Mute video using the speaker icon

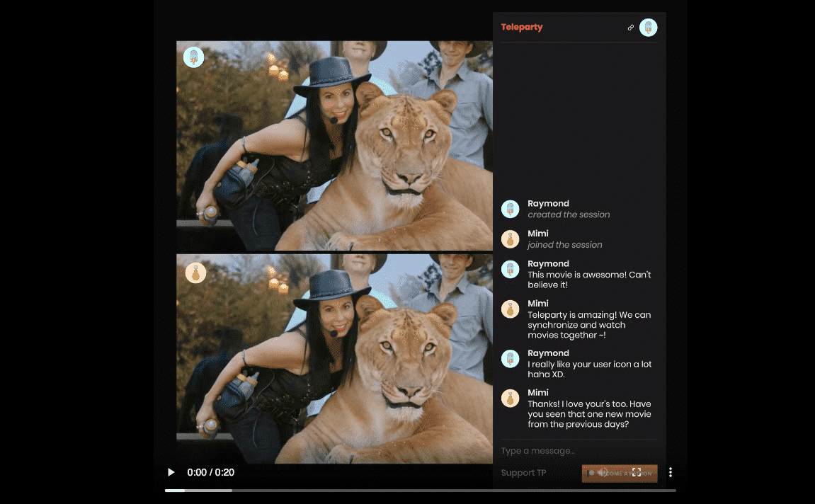(x=603, y=472)
